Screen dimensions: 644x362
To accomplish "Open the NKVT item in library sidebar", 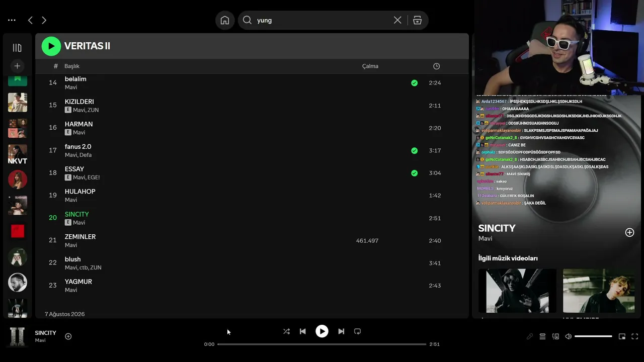I will click(18, 154).
